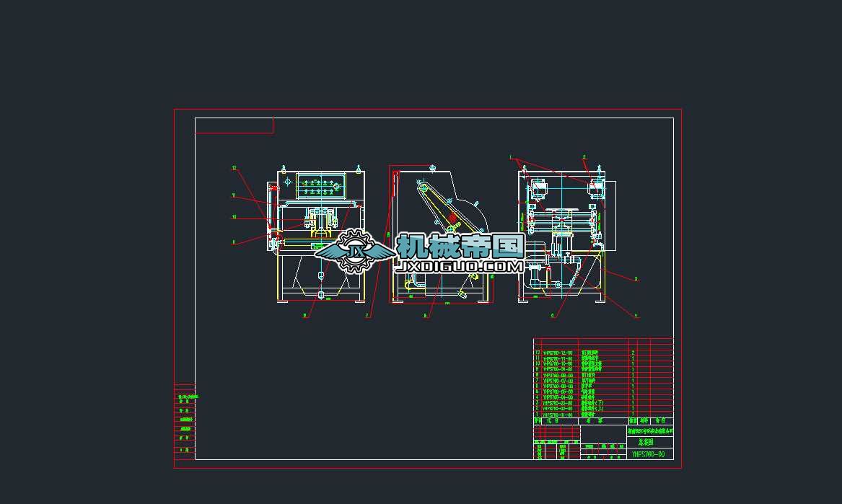Pick part code YHPS760-02-00 in parts list
The height and width of the screenshot is (504, 842).
[558, 408]
